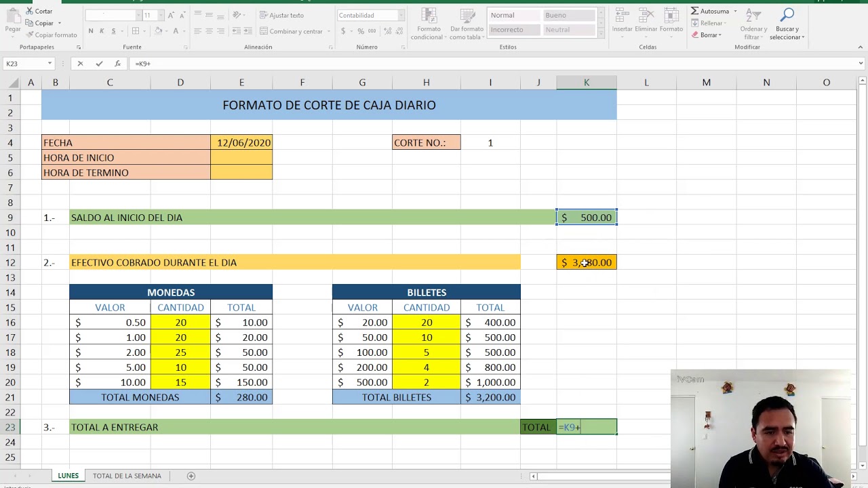Click the fill color paint bucket

[x=158, y=31]
